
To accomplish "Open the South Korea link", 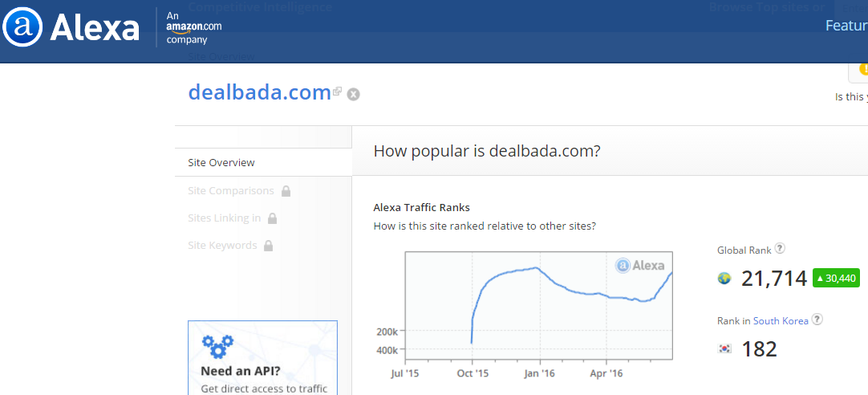I will point(781,320).
